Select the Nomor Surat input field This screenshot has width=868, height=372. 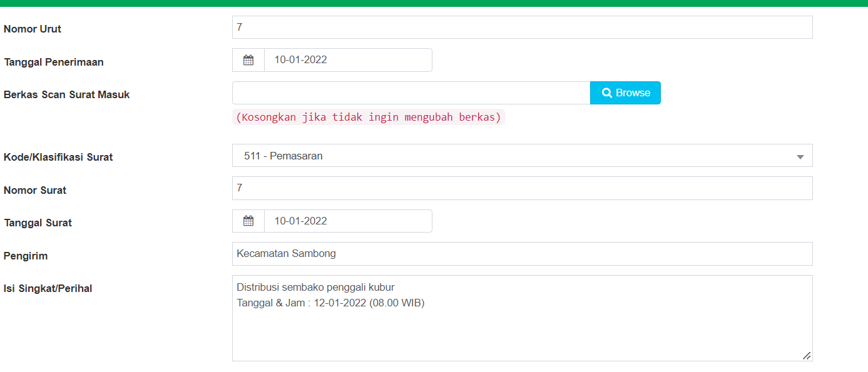pyautogui.click(x=522, y=188)
